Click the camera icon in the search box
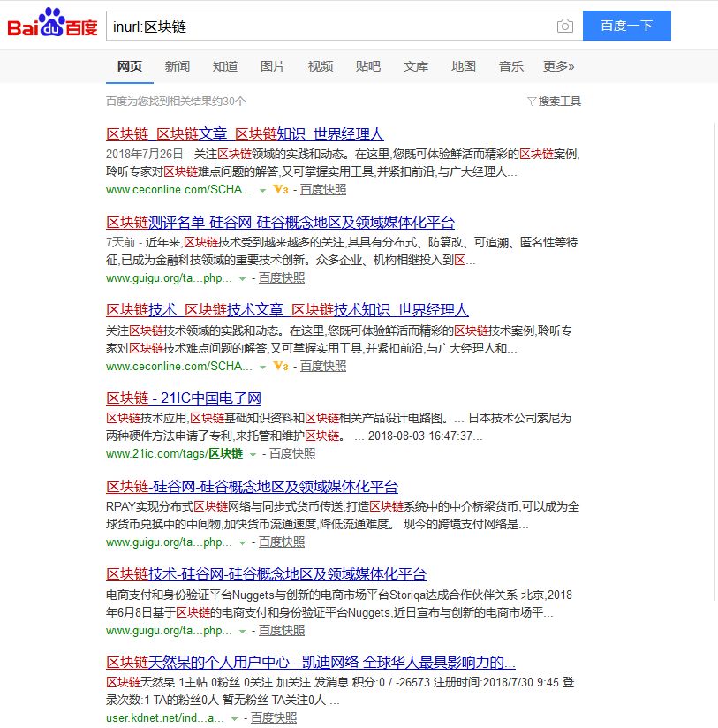 point(564,26)
